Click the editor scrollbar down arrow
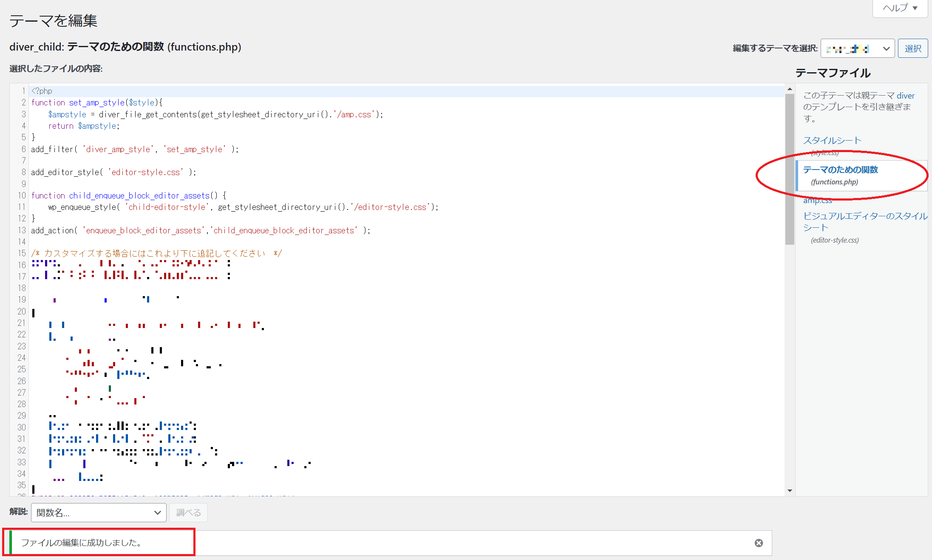The width and height of the screenshot is (932, 560). (x=790, y=491)
